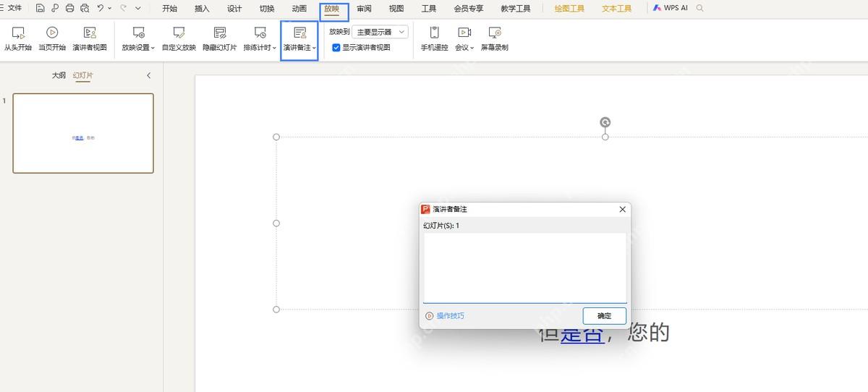Click 自定义放映 custom show icon
Image resolution: width=868 pixels, height=392 pixels.
pos(179,33)
